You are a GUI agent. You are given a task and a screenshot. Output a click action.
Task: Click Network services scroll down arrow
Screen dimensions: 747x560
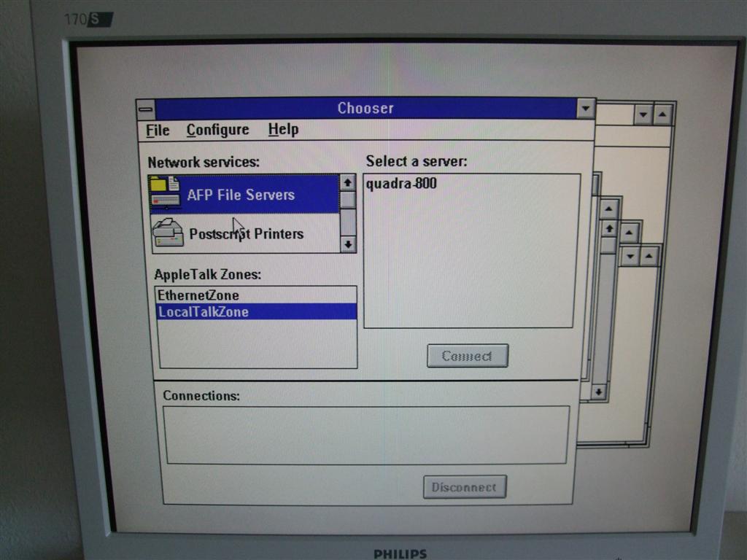(348, 244)
